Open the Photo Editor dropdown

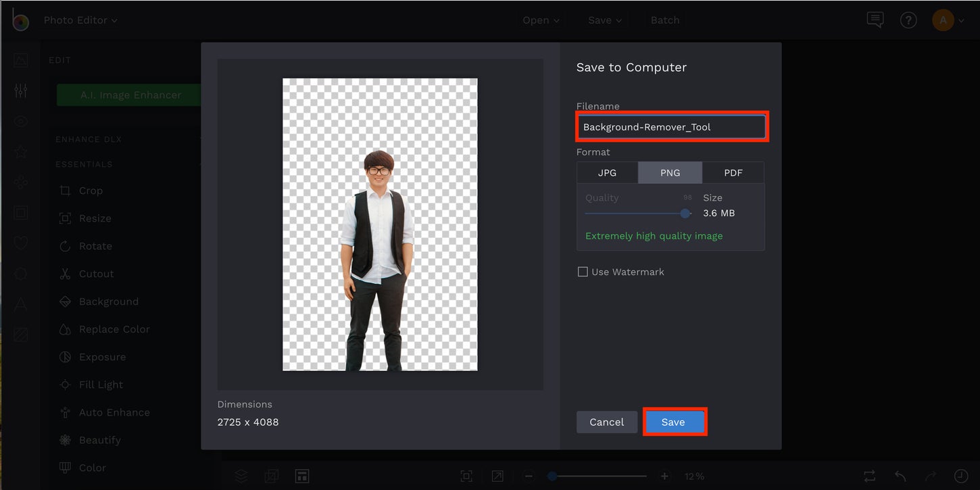[80, 20]
